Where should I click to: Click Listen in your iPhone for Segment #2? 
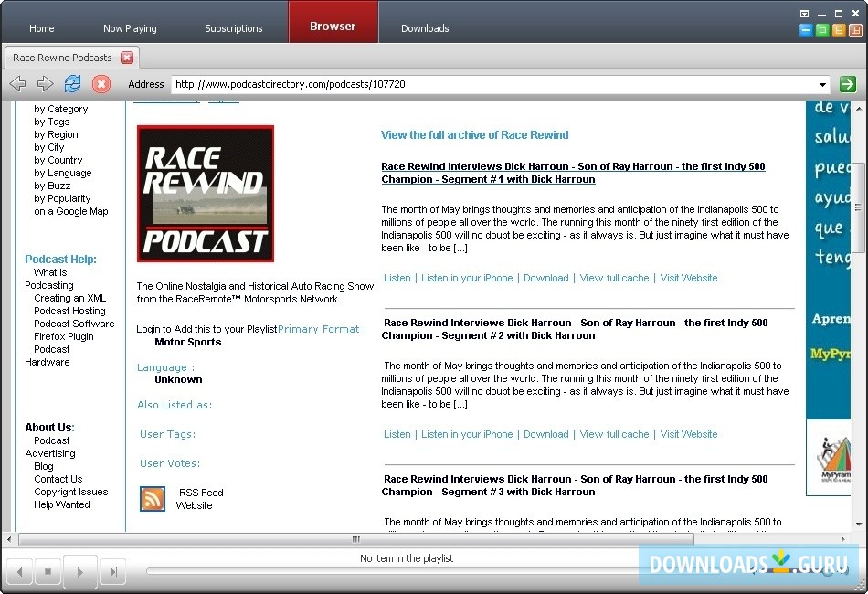pyautogui.click(x=467, y=434)
